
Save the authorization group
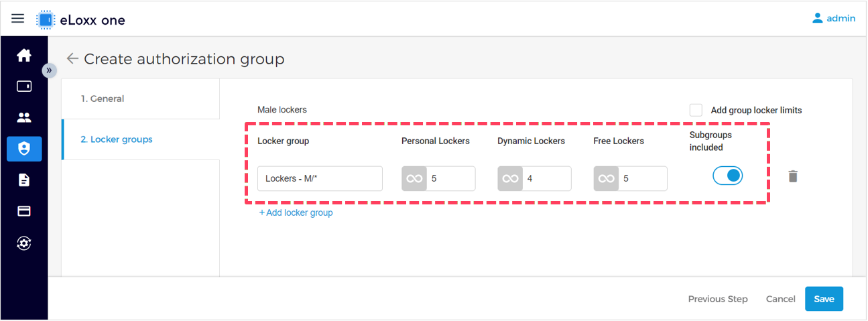[824, 299]
